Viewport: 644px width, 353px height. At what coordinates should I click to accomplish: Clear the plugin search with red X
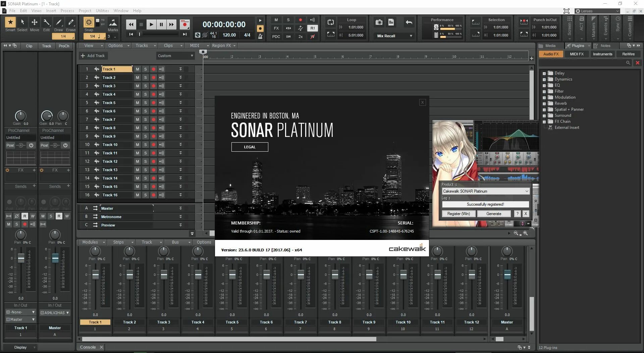pyautogui.click(x=638, y=63)
